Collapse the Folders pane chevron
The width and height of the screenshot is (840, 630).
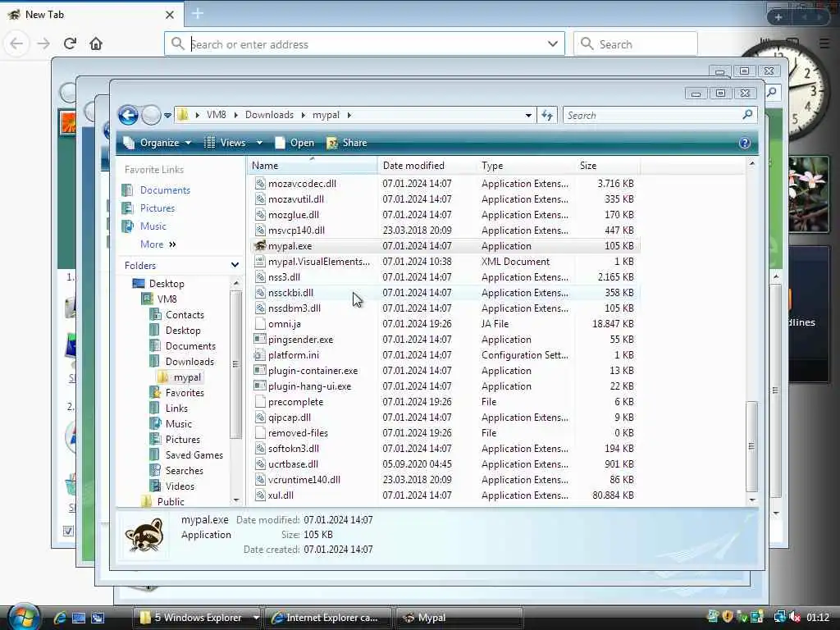(235, 265)
